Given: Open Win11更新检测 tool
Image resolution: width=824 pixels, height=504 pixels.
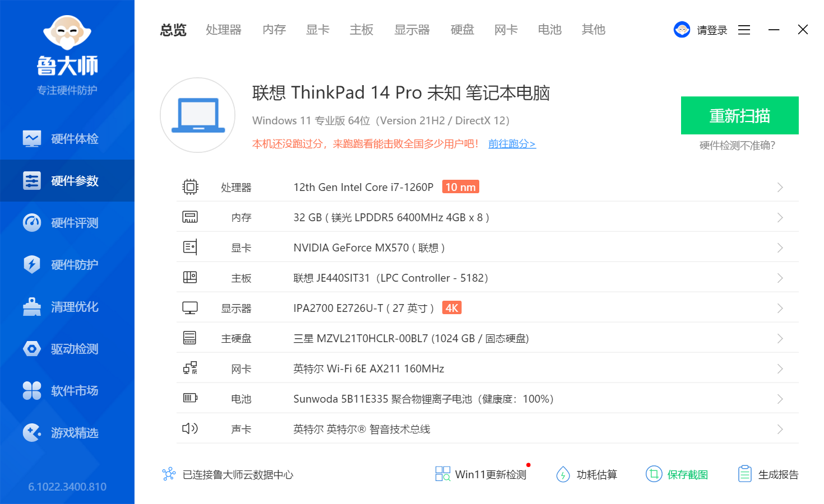Looking at the screenshot, I should (x=481, y=474).
